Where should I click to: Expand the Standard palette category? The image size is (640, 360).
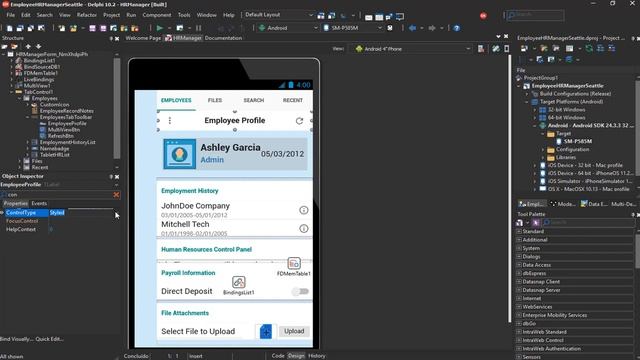(519, 231)
